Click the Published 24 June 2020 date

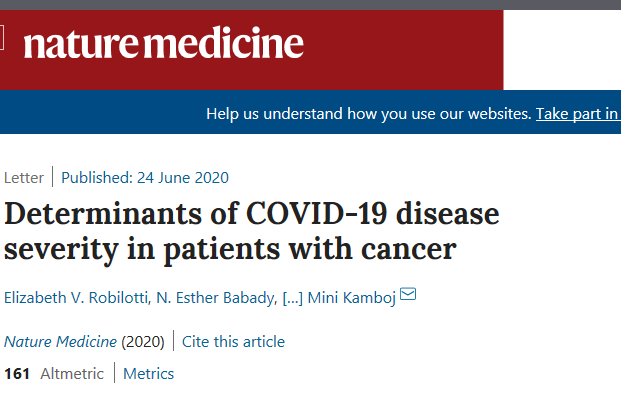click(x=145, y=178)
